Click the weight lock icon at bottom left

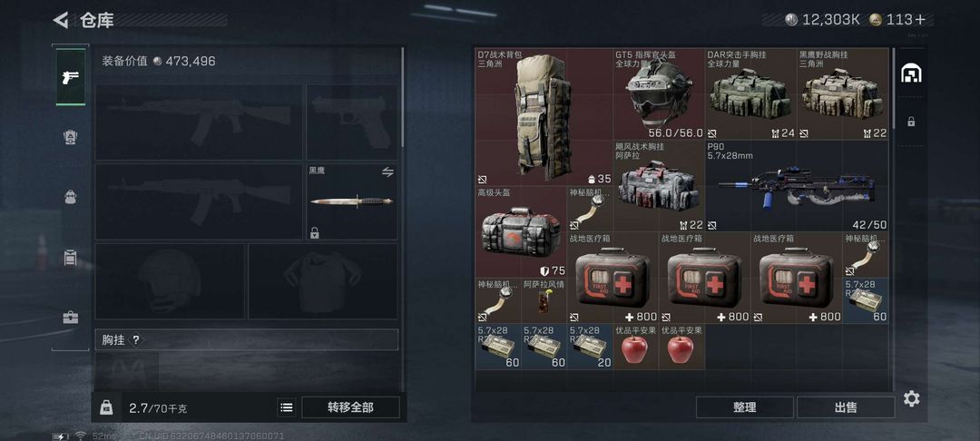(106, 408)
